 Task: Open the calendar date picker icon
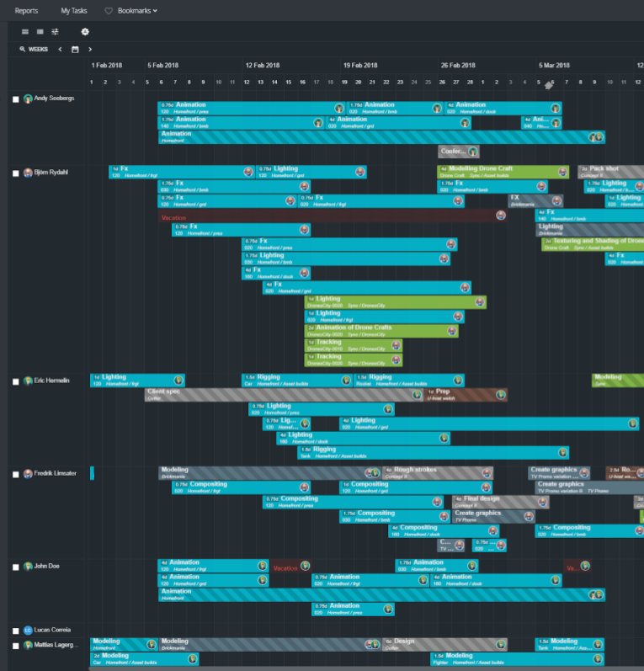click(x=75, y=50)
